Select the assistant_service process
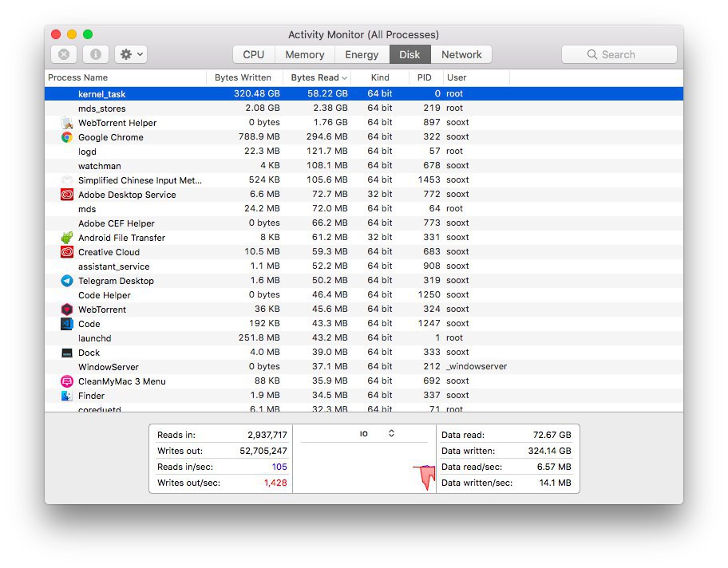 click(364, 266)
